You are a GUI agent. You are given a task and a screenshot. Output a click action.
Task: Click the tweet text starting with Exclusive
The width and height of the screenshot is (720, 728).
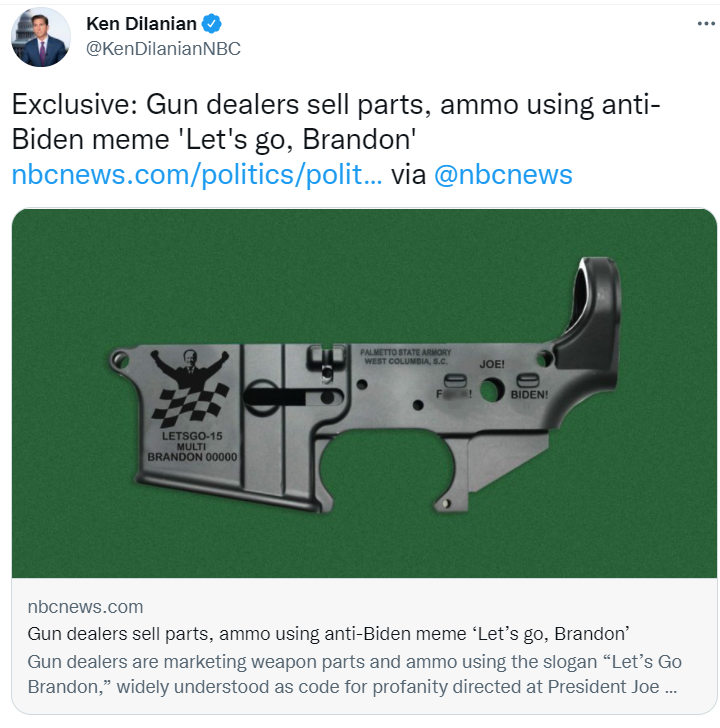[x=336, y=122]
